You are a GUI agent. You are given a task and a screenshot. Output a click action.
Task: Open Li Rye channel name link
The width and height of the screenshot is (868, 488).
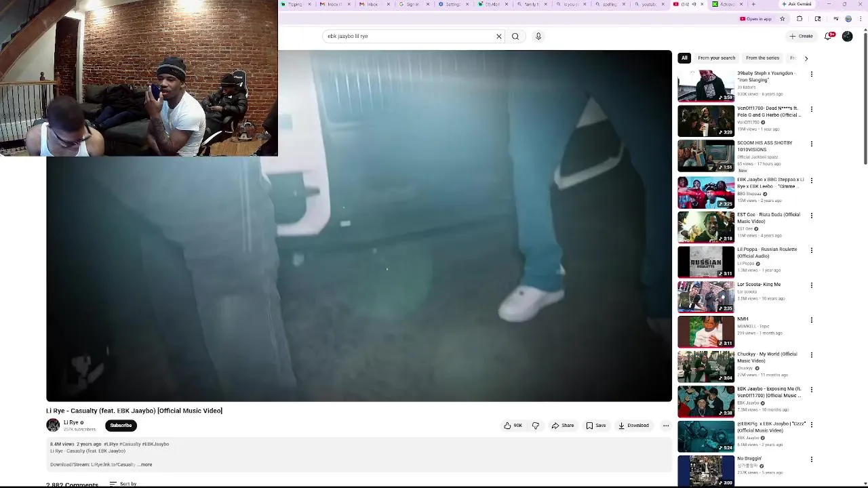pos(71,422)
